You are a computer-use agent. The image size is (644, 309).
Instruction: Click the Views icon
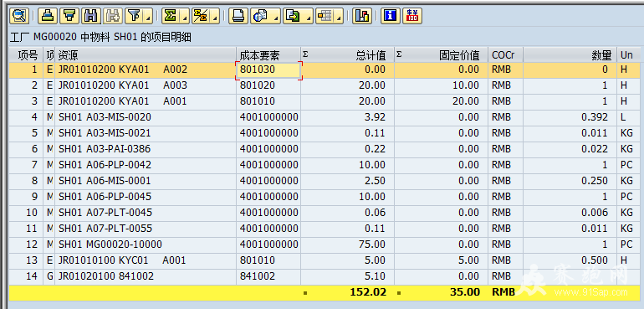click(260, 16)
